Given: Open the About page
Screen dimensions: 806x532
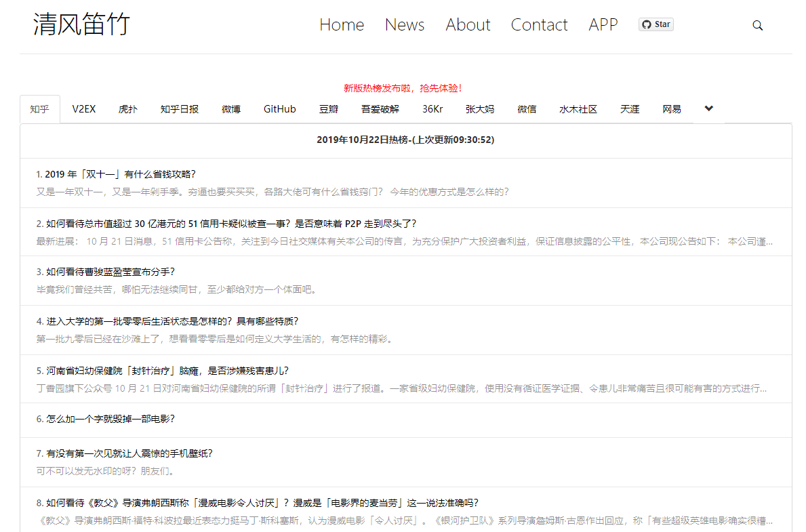Looking at the screenshot, I should coord(468,25).
